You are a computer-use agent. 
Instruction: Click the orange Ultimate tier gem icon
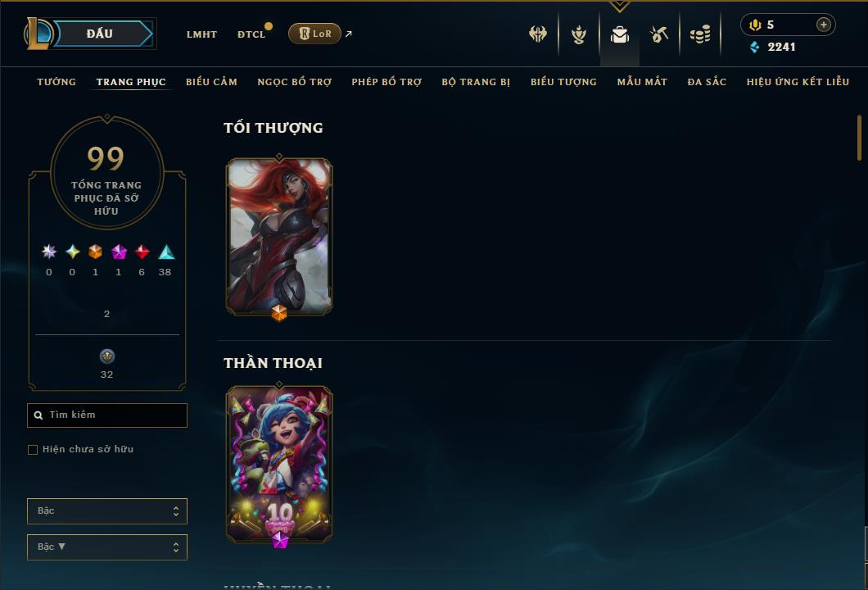tap(95, 252)
